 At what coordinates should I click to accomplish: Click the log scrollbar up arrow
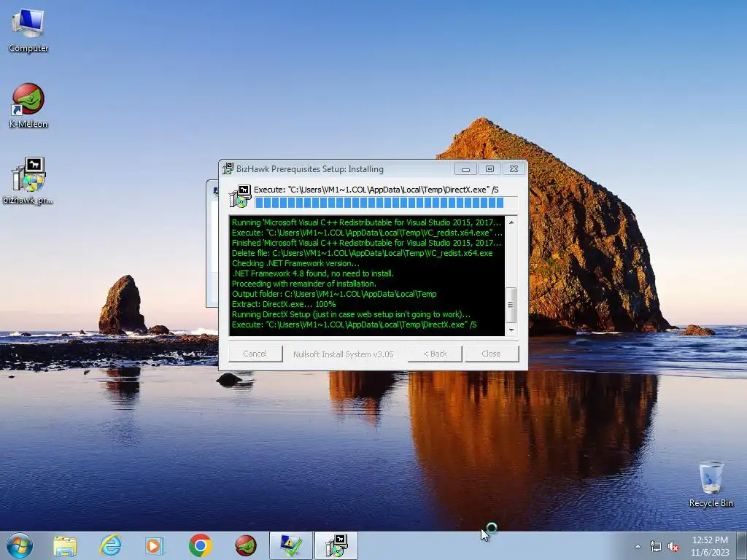[511, 222]
